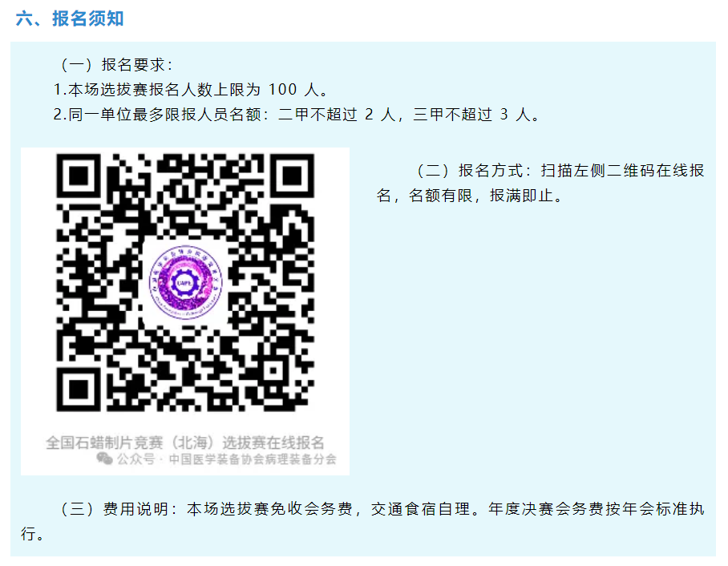Click the top-left QR finder square
The width and height of the screenshot is (728, 566).
(x=78, y=176)
